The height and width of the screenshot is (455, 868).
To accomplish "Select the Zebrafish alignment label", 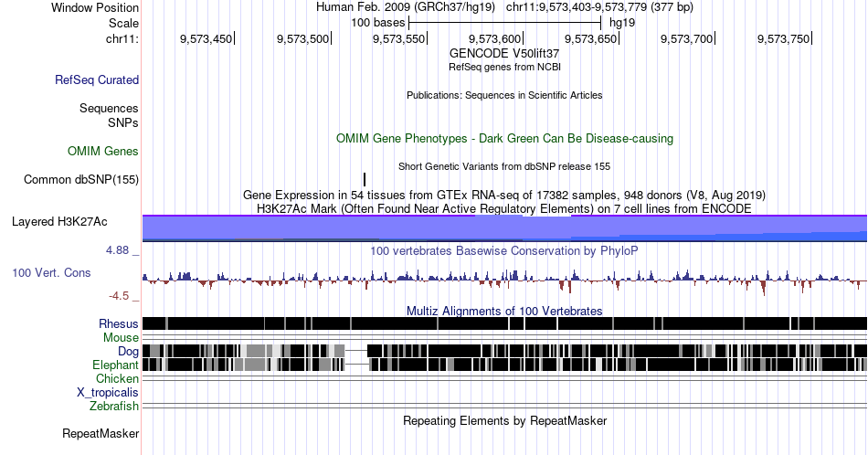I will [114, 407].
